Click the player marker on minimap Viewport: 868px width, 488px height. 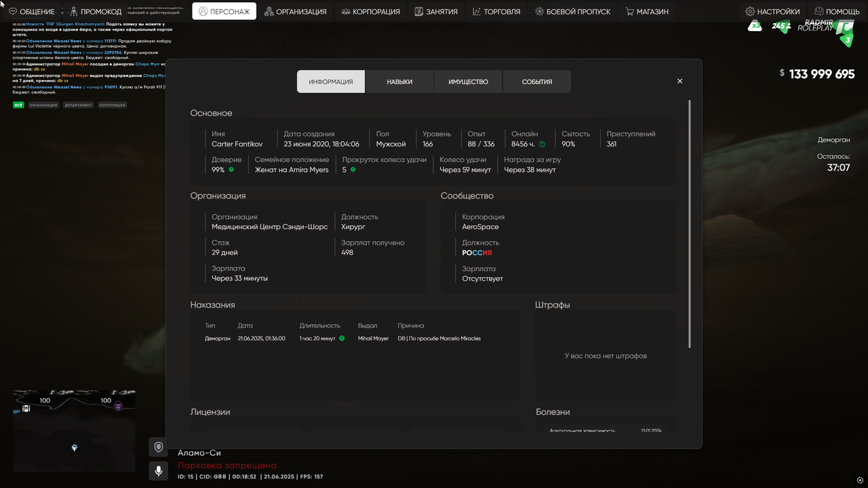75,448
